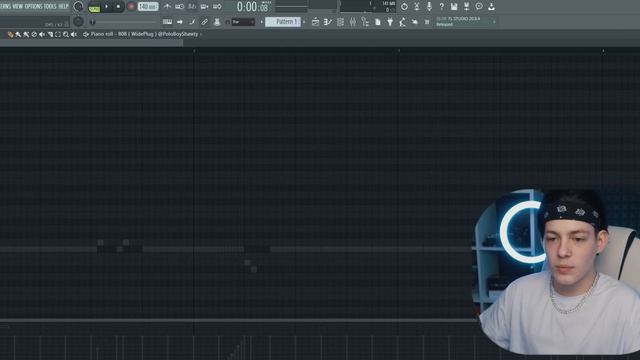Click the brush icon in second toolbar row
Image resolution: width=640 pixels, height=360 pixels.
click(191, 22)
